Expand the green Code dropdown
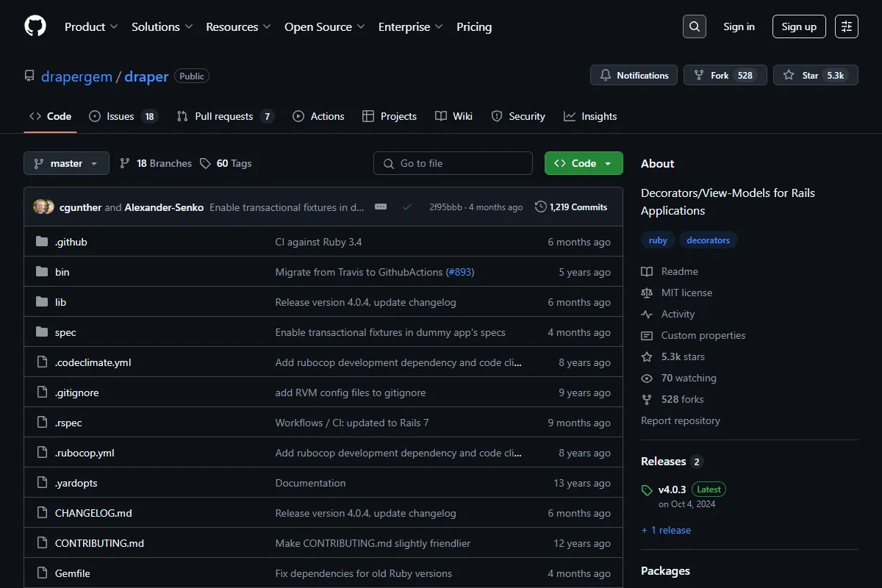This screenshot has height=588, width=882. click(584, 163)
